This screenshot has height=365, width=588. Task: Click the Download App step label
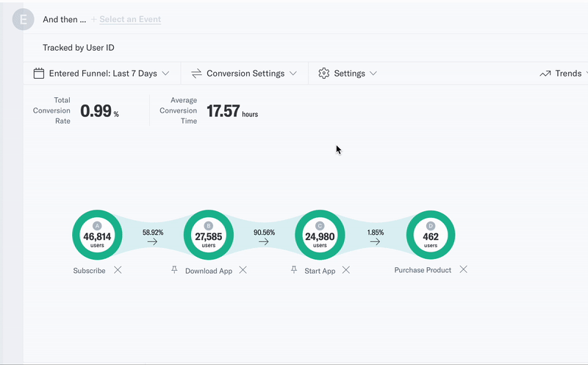[x=209, y=271]
